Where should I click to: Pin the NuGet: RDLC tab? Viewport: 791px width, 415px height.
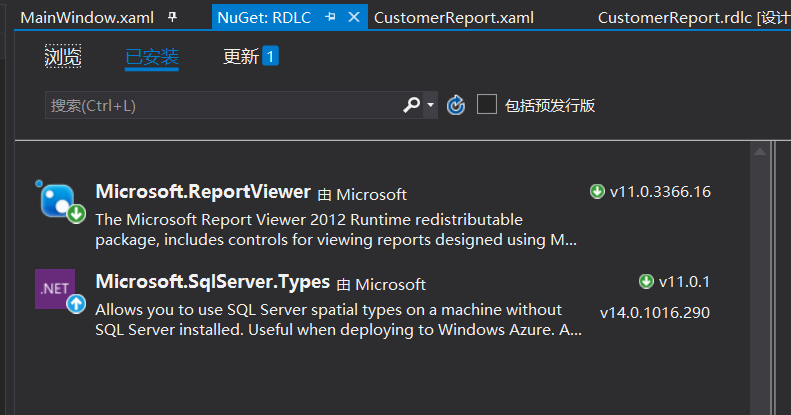pyautogui.click(x=330, y=17)
